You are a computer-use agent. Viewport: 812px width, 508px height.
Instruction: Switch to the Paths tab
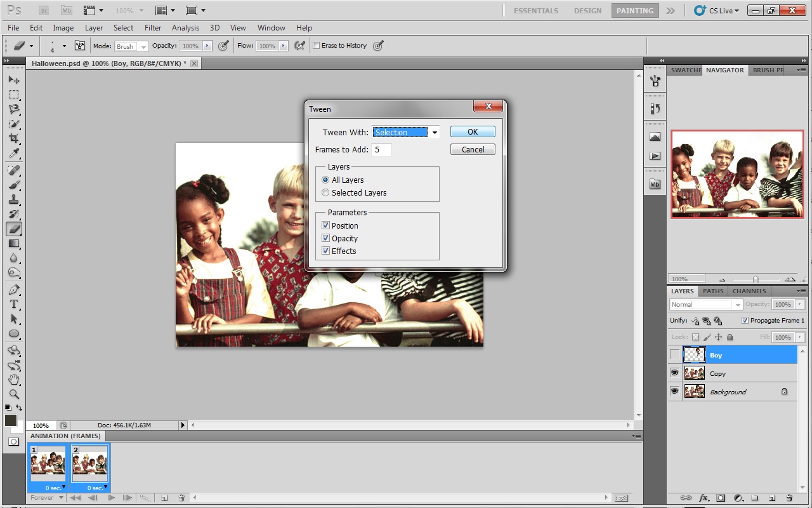[x=713, y=291]
